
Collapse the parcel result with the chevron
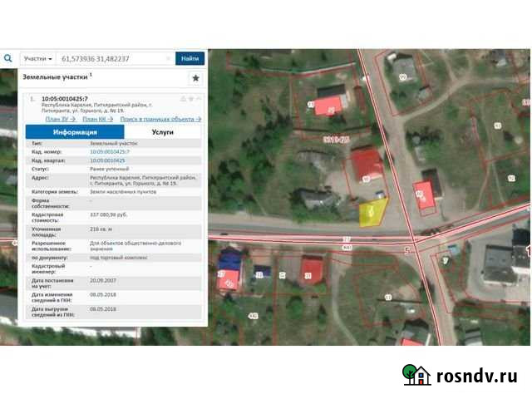[x=199, y=99]
